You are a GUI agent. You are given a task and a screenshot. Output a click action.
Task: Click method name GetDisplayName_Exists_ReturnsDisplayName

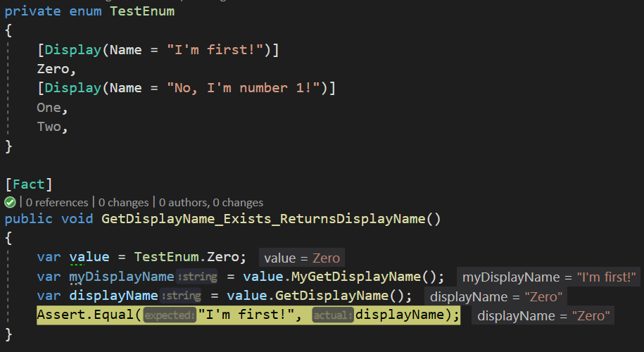263,219
